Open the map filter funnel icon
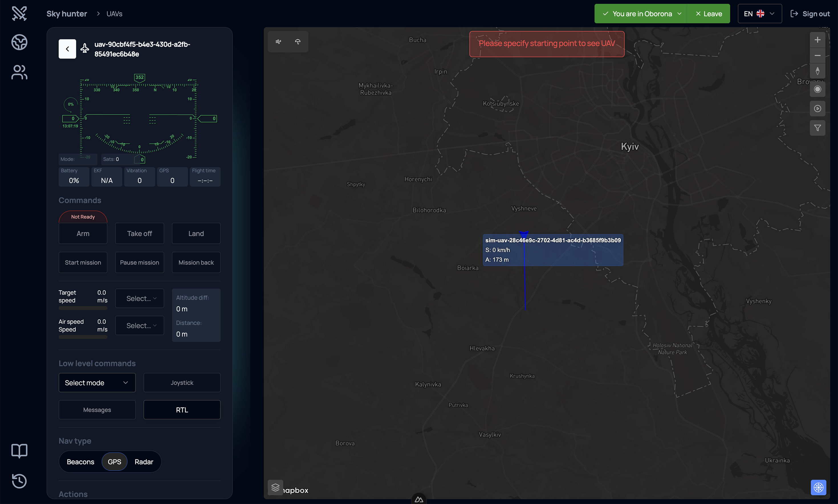 (x=817, y=128)
